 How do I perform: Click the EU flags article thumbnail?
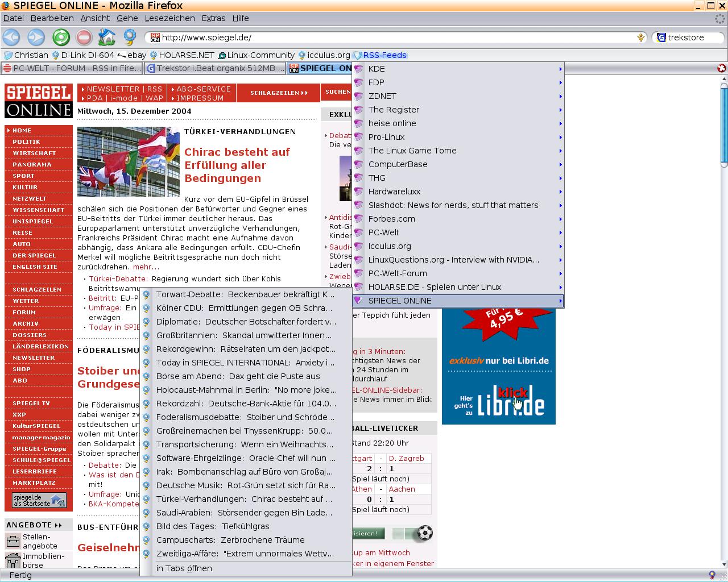pyautogui.click(x=129, y=162)
